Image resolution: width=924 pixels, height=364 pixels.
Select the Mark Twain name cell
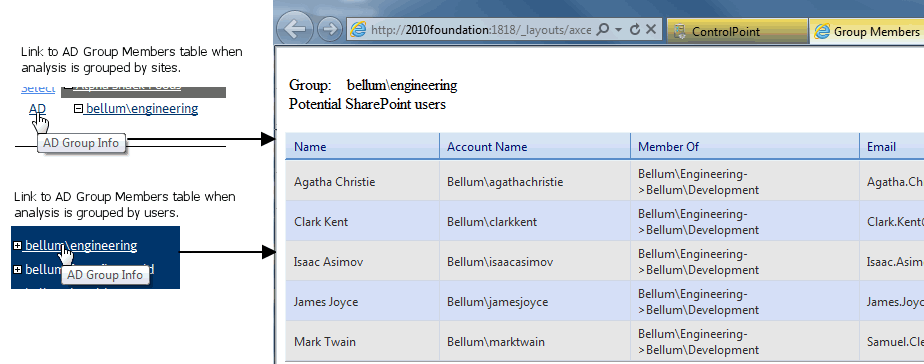coord(362,342)
